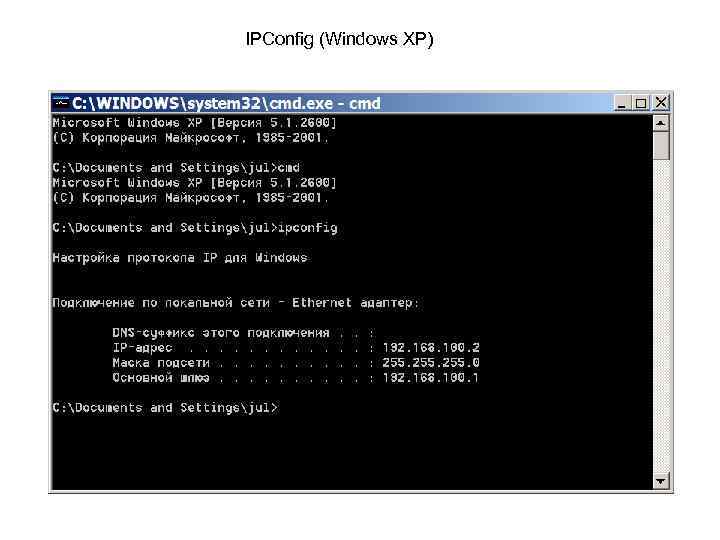Click the title bar text C:\WINDOWS\system32\cmd.exe - cmd

[226, 103]
